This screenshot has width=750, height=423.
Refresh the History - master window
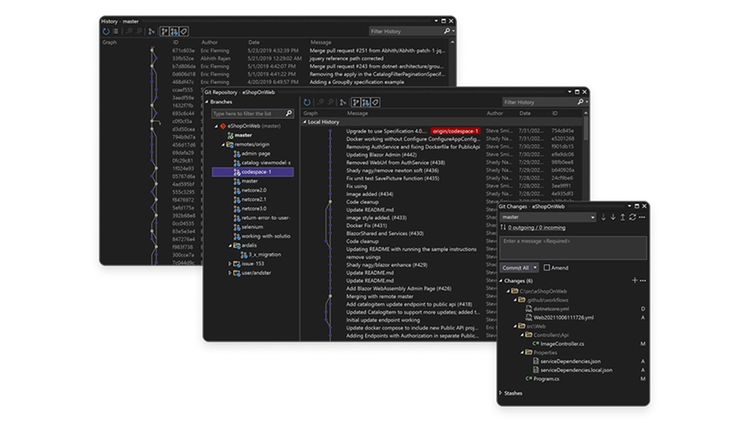click(106, 32)
